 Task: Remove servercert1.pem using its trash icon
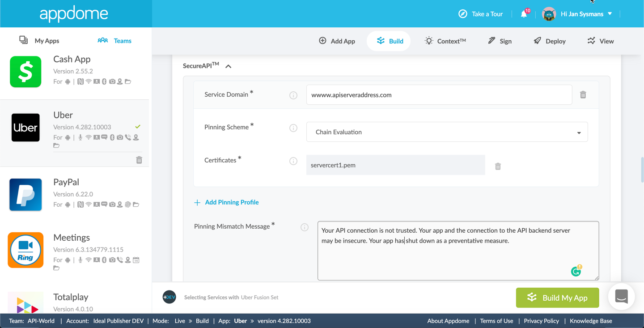tap(498, 166)
